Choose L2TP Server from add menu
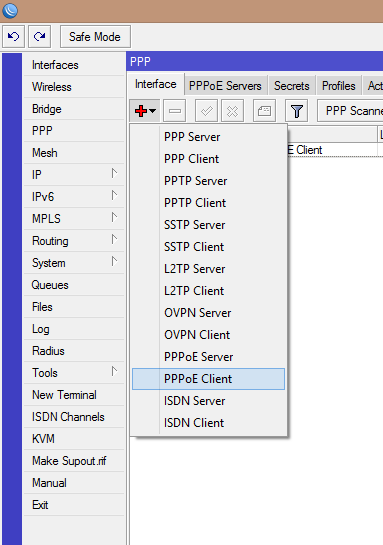Screen dimensions: 383x545 point(208,269)
